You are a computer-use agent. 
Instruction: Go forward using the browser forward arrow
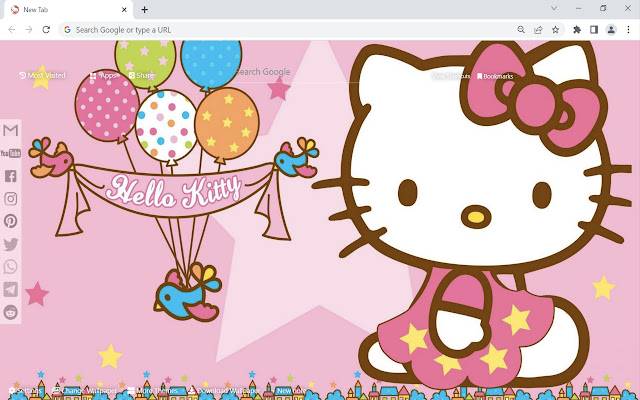pos(29,30)
